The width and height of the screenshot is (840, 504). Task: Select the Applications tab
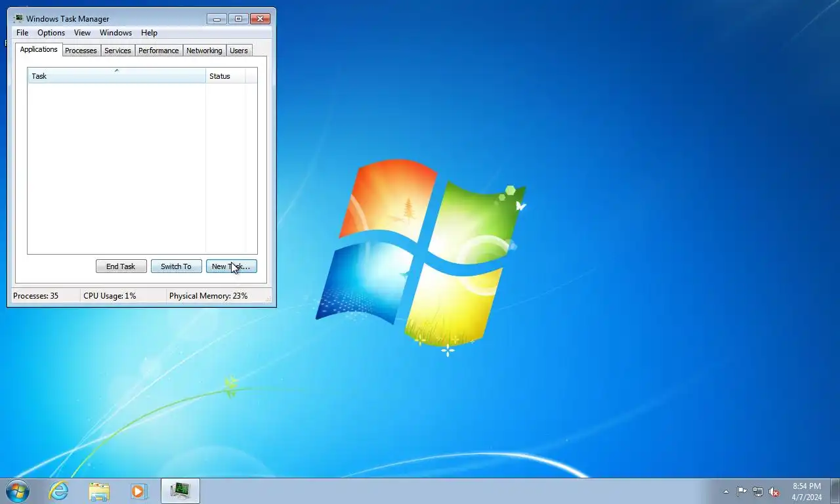click(39, 49)
